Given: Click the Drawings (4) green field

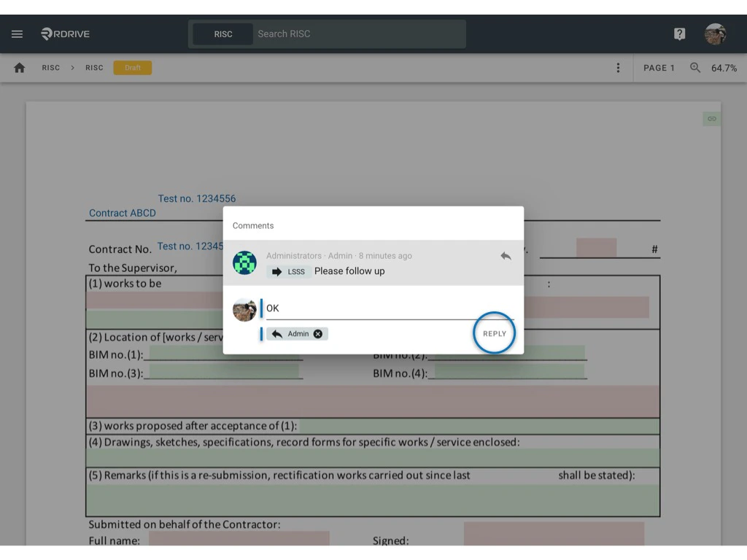Looking at the screenshot, I should tap(373, 458).
